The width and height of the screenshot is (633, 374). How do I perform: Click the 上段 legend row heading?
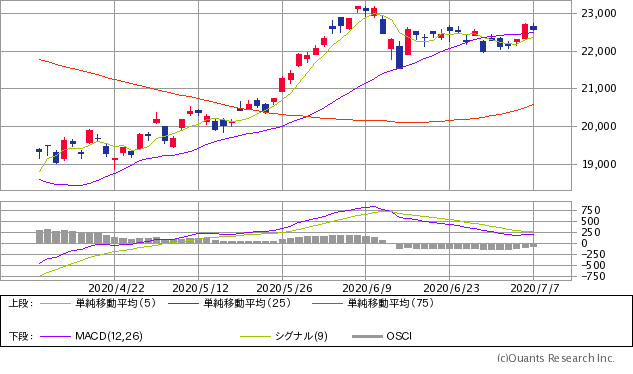(20, 303)
